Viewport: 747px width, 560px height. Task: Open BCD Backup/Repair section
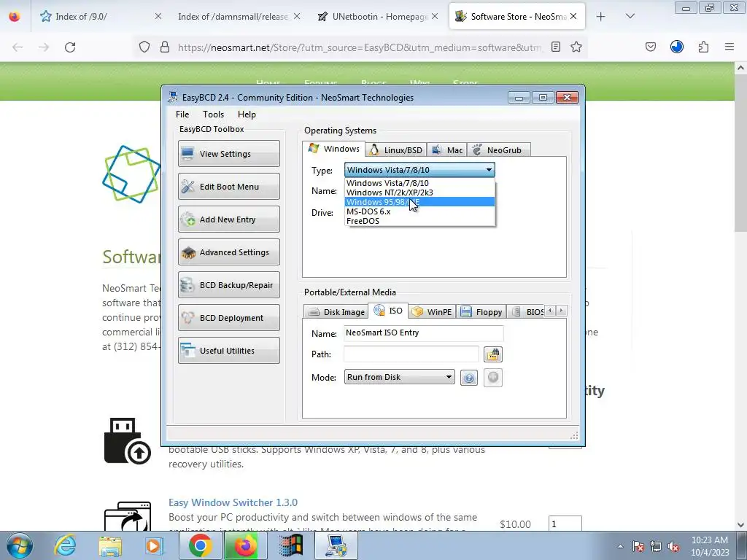(228, 285)
